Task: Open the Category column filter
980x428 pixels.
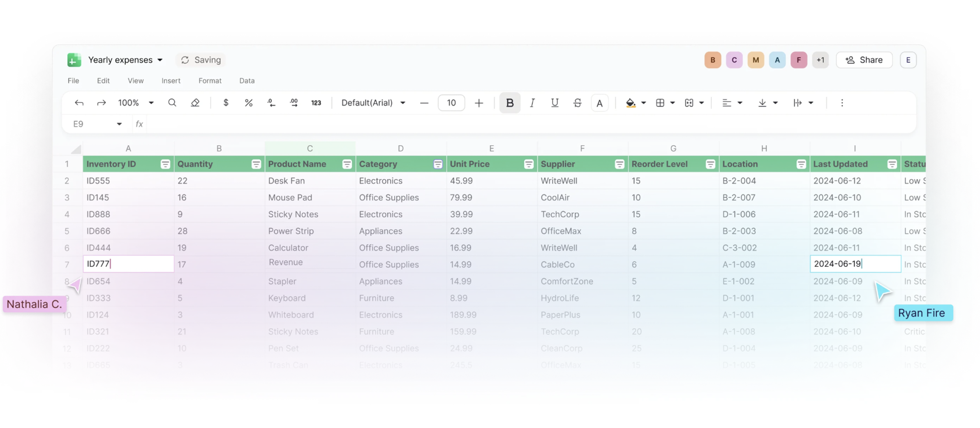Action: (x=438, y=164)
